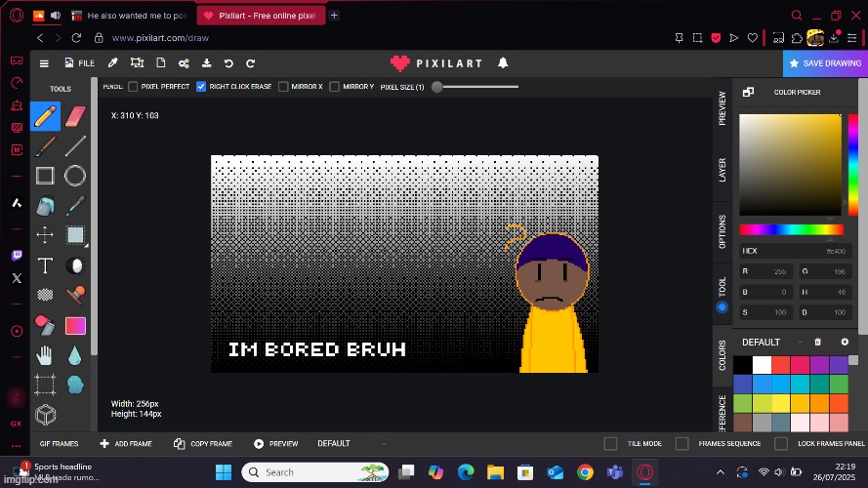
Task: Click the Undo arrow in top toolbar
Action: click(x=228, y=63)
